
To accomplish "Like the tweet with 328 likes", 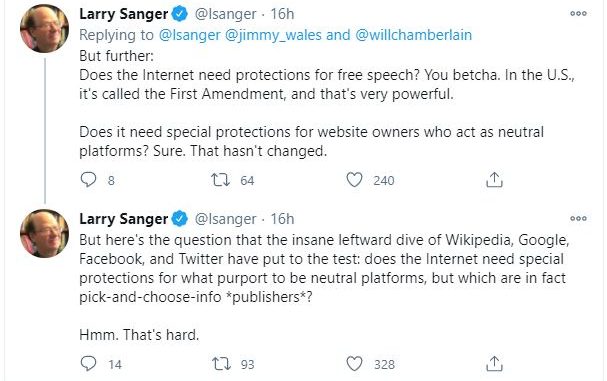I will click(354, 364).
